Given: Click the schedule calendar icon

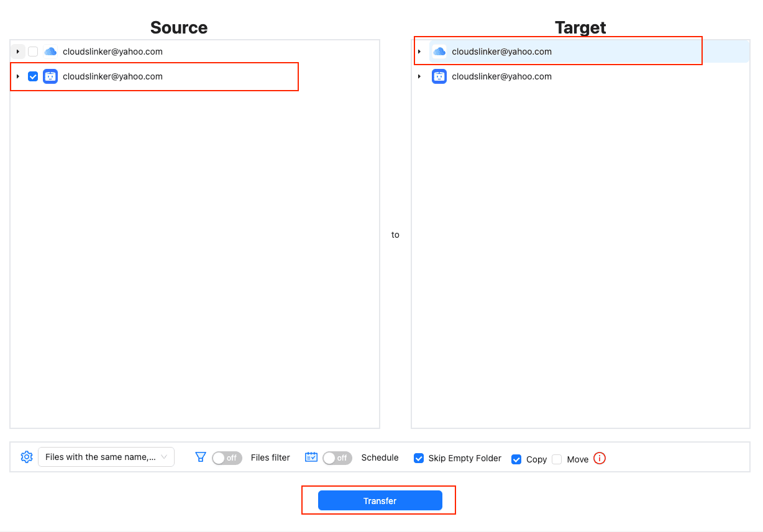Looking at the screenshot, I should (311, 457).
